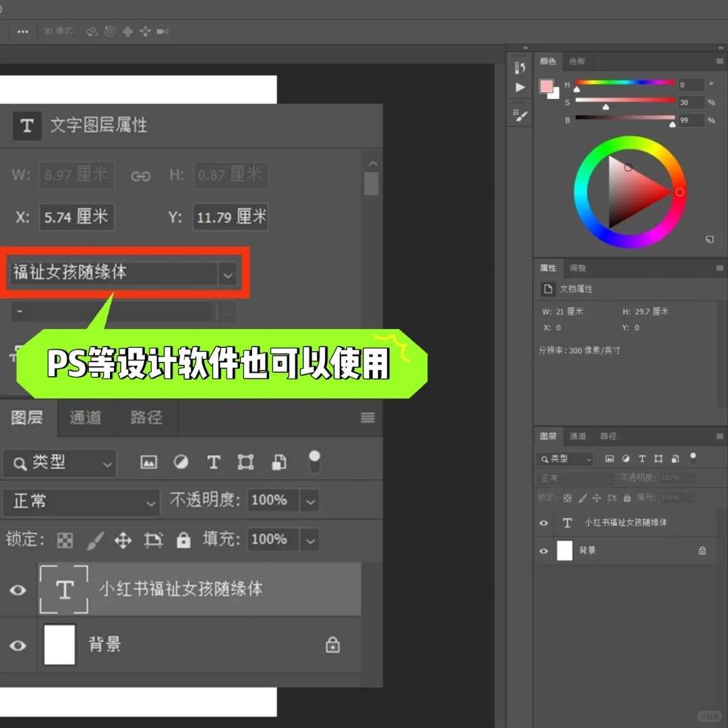Open the History panel icon on right dock
The height and width of the screenshot is (728, 728).
(519, 67)
